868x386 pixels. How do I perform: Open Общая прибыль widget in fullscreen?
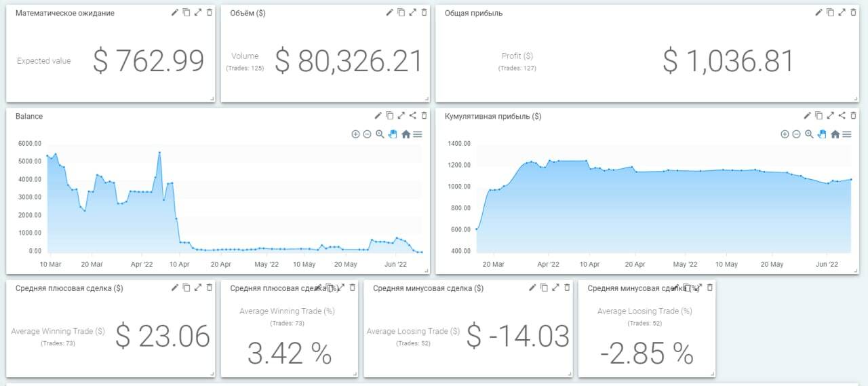tap(842, 12)
